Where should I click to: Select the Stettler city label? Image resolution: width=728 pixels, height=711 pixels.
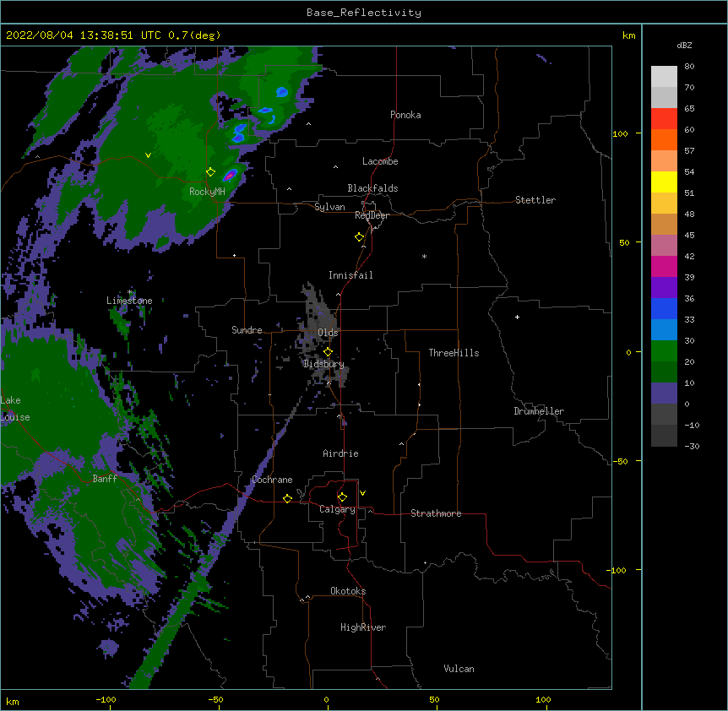[x=535, y=200]
